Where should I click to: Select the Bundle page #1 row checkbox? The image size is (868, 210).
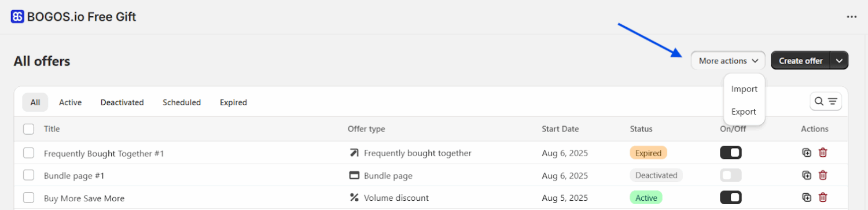29,175
